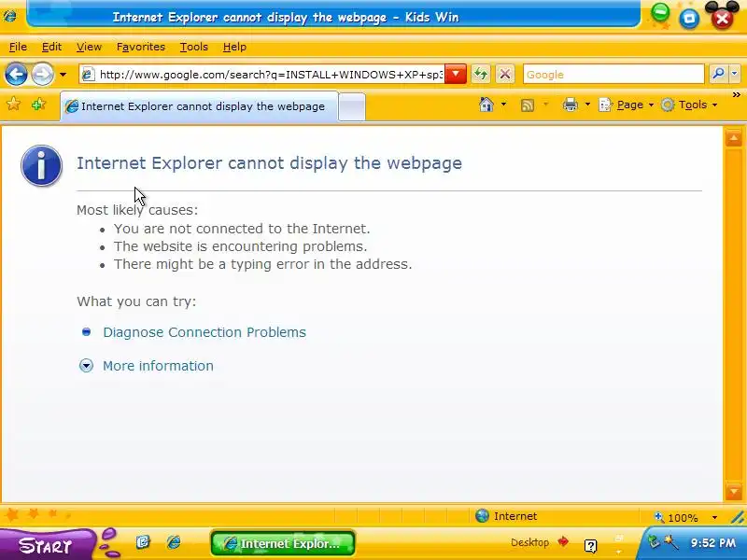Viewport: 747px width, 560px height.
Task: Click the page icon in address bar
Action: coord(87,75)
